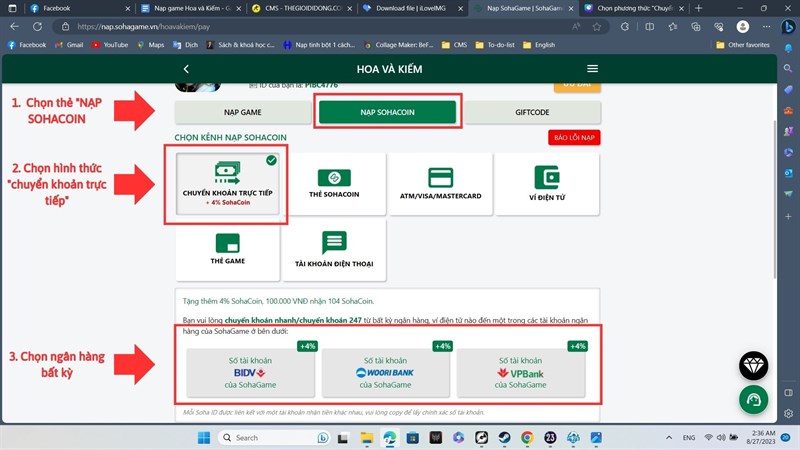The height and width of the screenshot is (450, 800).
Task: Expand the Other favorites folder
Action: click(743, 45)
